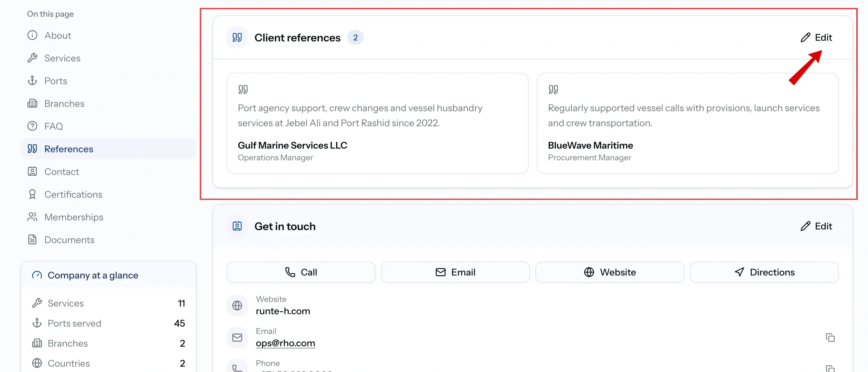868x372 pixels.
Task: Navigate to Documents section
Action: 108,239
